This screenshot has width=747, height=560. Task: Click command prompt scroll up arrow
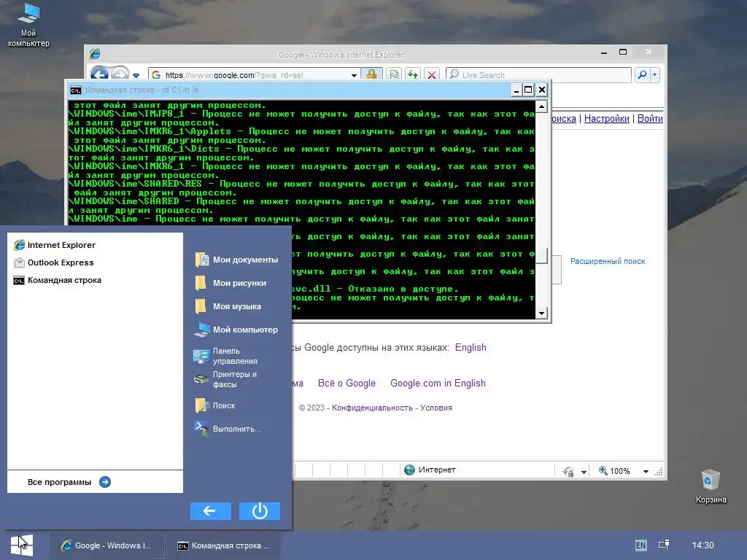[541, 106]
